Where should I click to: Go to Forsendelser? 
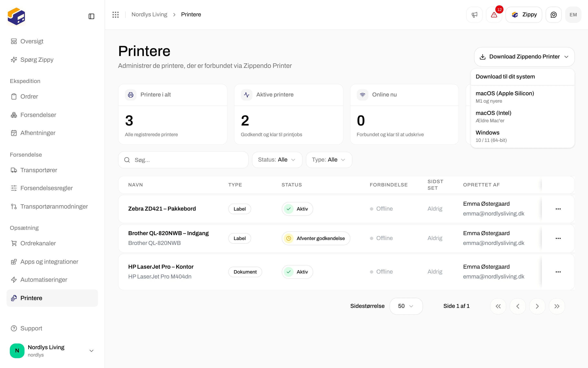pos(52,115)
